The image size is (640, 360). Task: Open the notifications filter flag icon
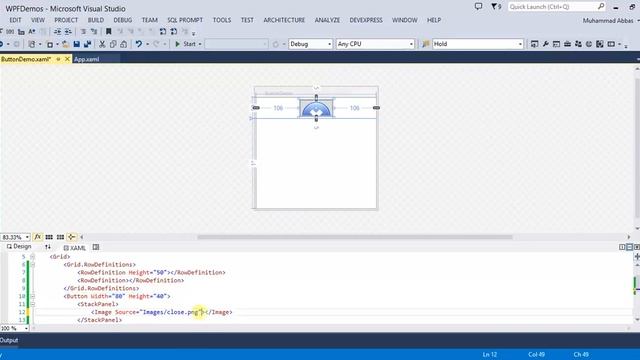[x=496, y=7]
